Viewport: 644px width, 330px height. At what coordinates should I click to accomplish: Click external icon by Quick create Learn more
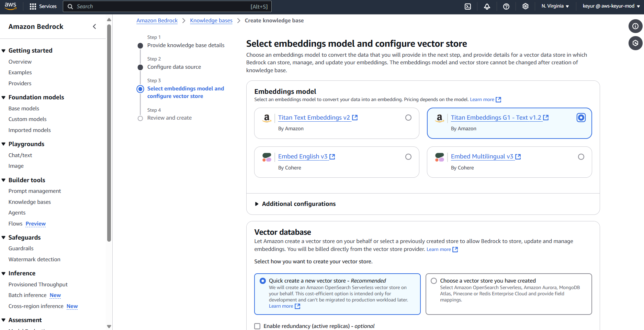coord(297,306)
